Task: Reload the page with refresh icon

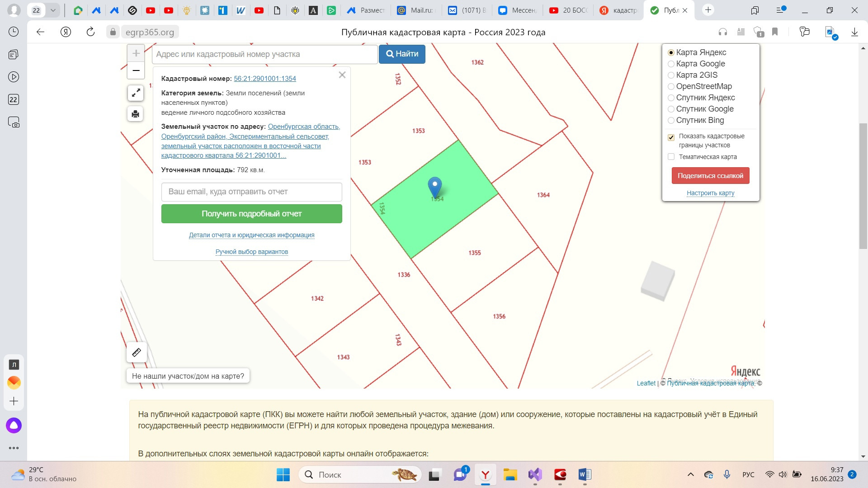Action: 90,32
